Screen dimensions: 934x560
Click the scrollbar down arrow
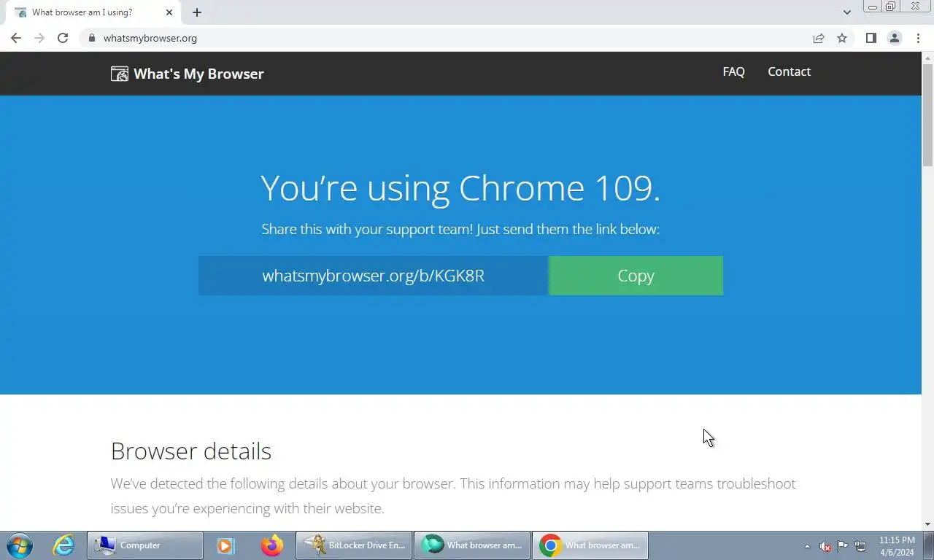[x=928, y=524]
